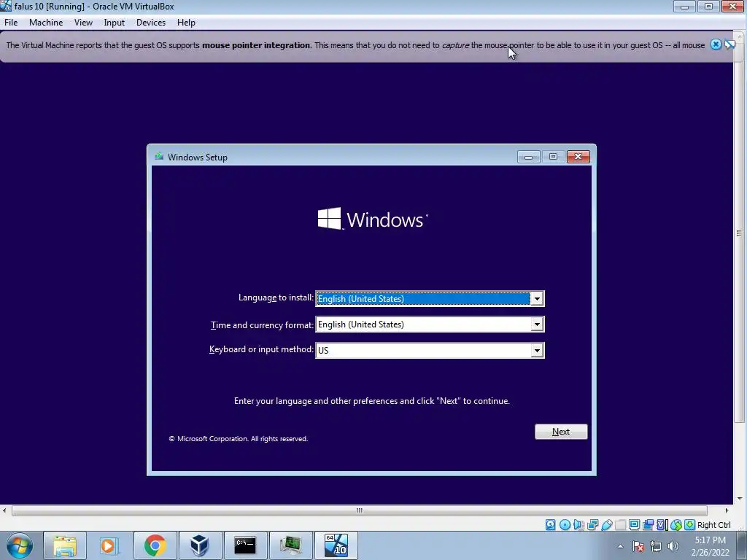Click the USB devices icon in VirtualBox status bar
747x560 pixels.
point(606,525)
